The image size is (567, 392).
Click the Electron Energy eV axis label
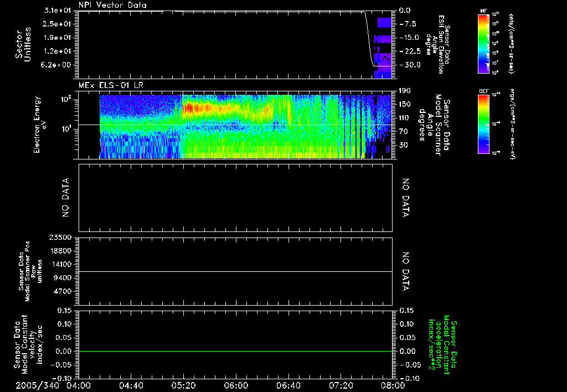pyautogui.click(x=40, y=125)
